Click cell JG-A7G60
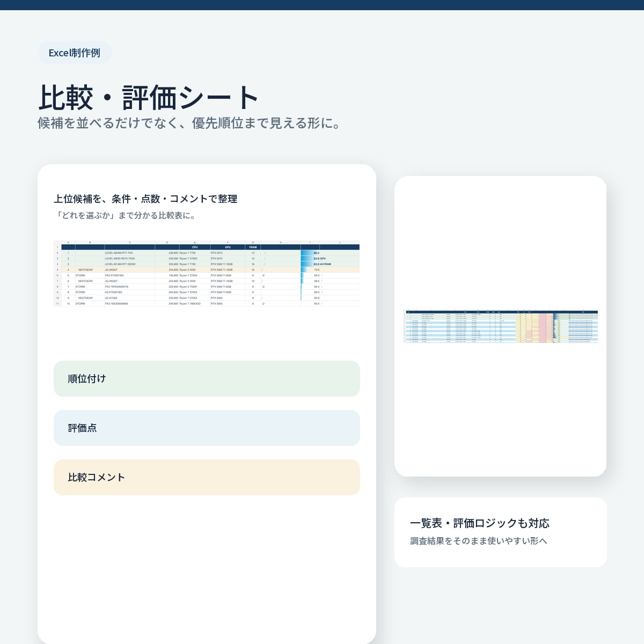This screenshot has width=644, height=644. click(111, 298)
